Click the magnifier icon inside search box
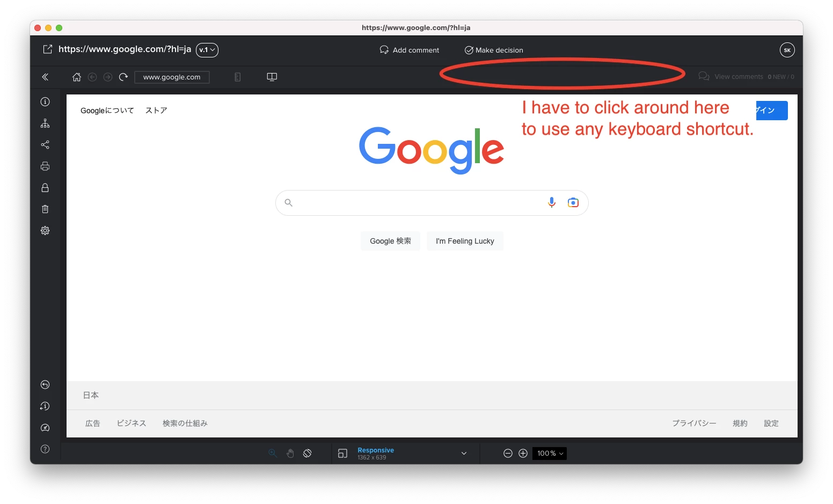833x504 pixels. pyautogui.click(x=288, y=202)
